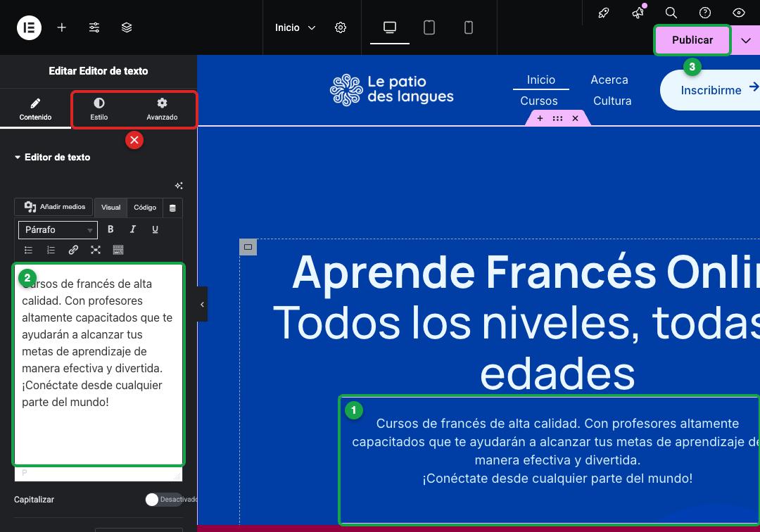
Task: Click the Publicar button
Action: tap(692, 40)
